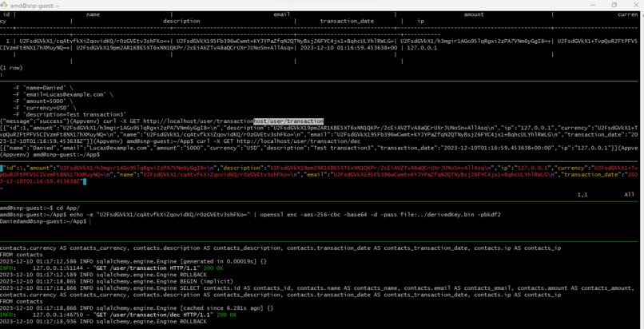
Task: Maximize the amd@snp-guest terminal window
Action: (x=614, y=5)
